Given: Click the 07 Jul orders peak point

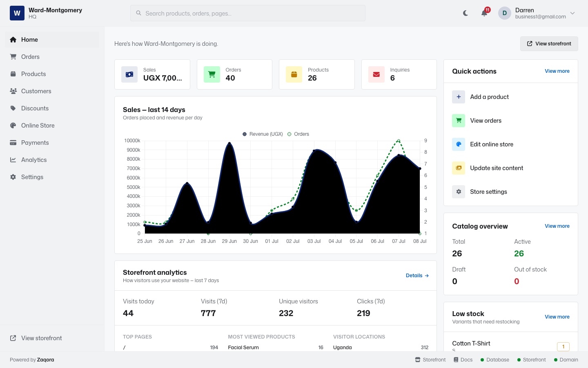Looking at the screenshot, I should [399, 141].
